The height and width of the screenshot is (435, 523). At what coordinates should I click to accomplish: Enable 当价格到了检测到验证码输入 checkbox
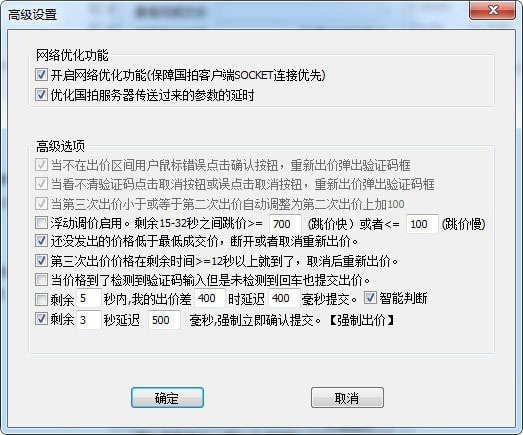pyautogui.click(x=41, y=279)
